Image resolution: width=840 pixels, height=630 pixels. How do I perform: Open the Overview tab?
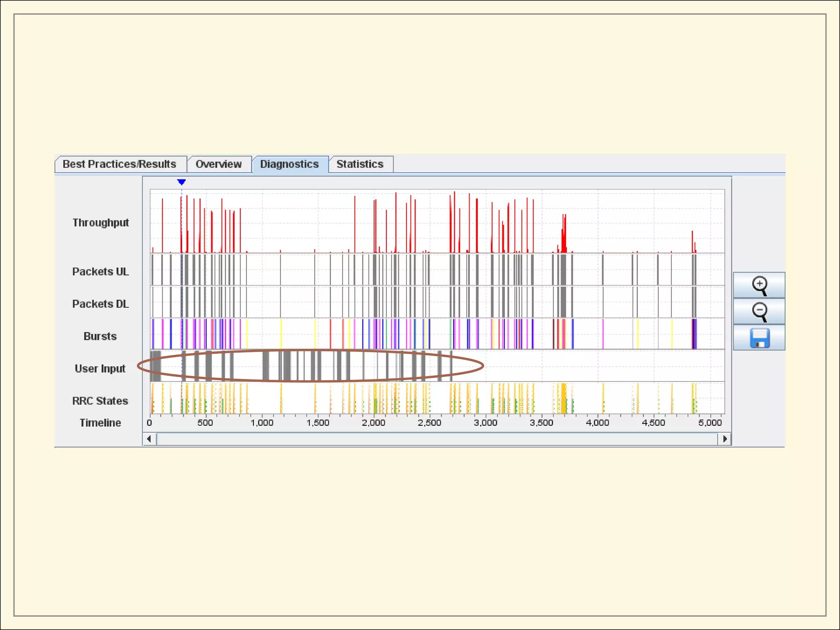coord(219,164)
